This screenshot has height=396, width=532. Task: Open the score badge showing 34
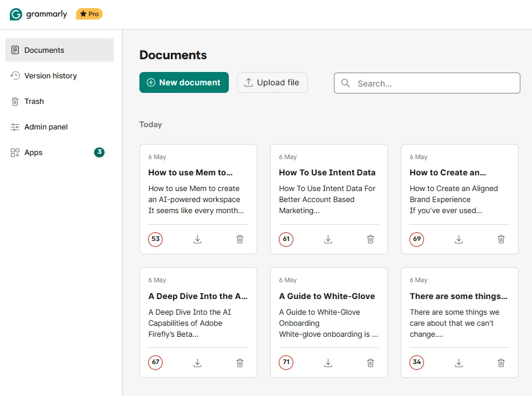point(416,362)
